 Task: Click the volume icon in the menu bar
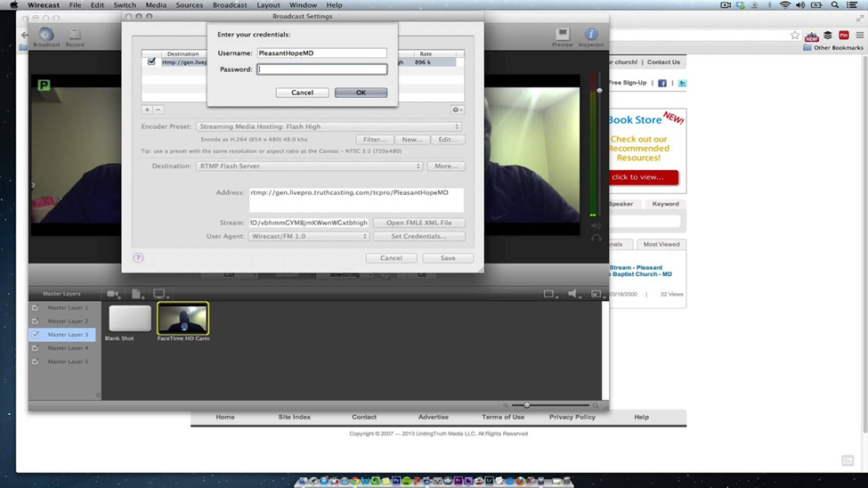[x=800, y=5]
